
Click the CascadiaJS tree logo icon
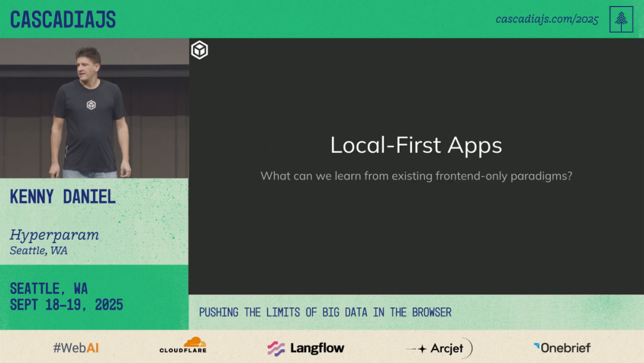(x=621, y=19)
